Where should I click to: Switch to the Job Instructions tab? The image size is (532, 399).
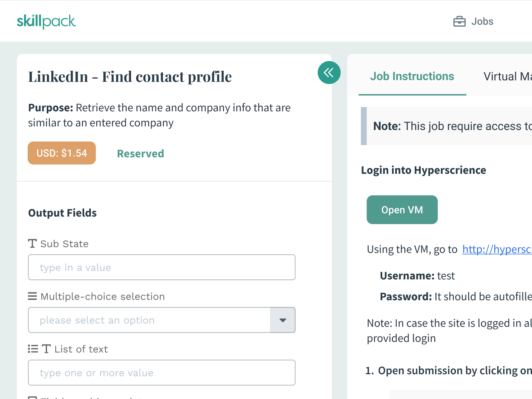point(412,76)
